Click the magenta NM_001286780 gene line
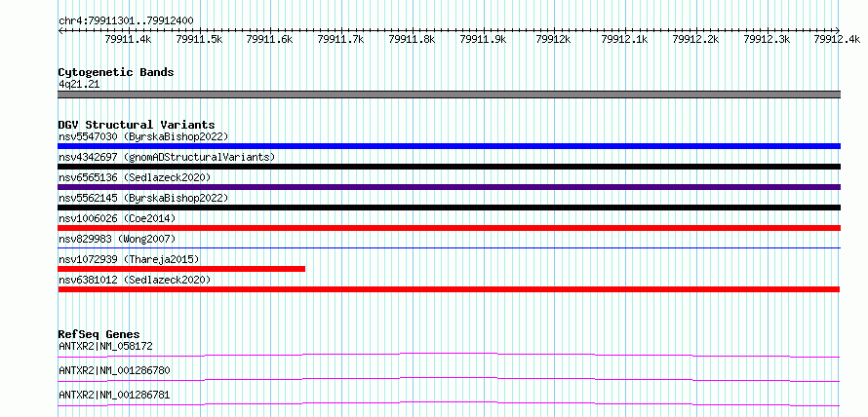This screenshot has height=417, width=868. point(449,379)
